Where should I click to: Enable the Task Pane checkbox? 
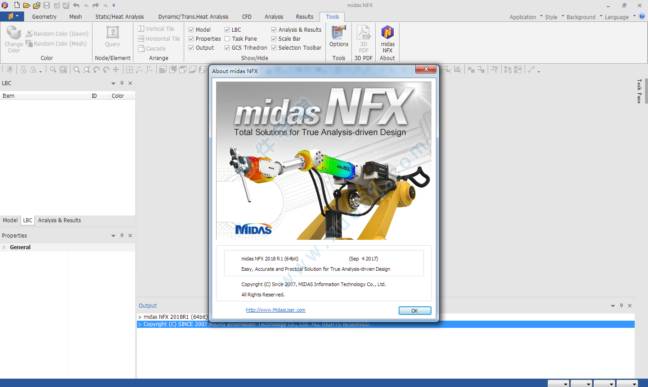pos(227,38)
